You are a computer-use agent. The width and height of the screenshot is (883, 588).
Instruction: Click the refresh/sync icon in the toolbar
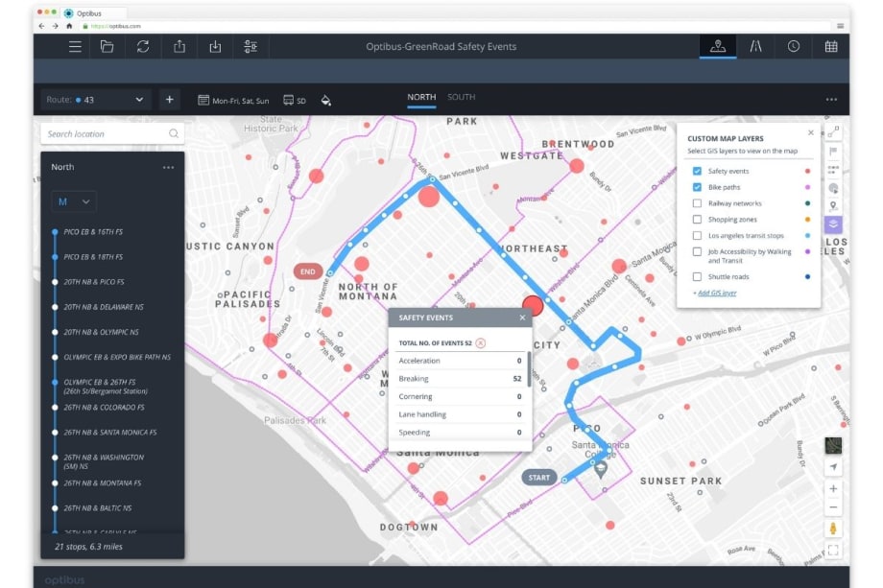pyautogui.click(x=143, y=46)
